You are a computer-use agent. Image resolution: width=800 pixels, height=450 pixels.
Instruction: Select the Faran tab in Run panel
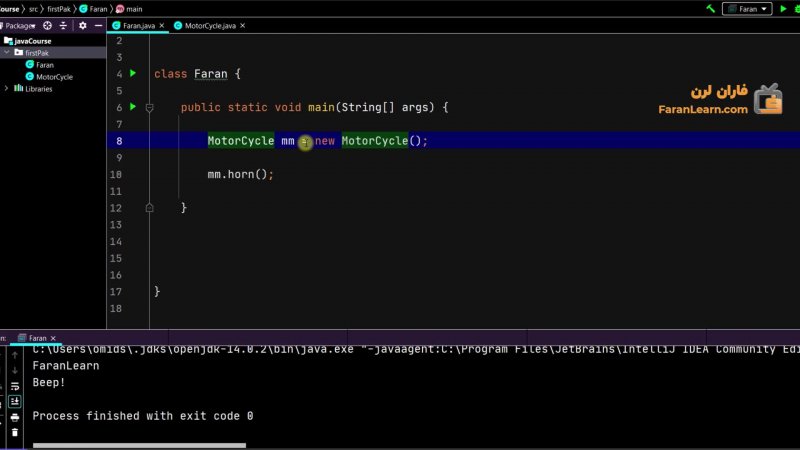coord(37,338)
